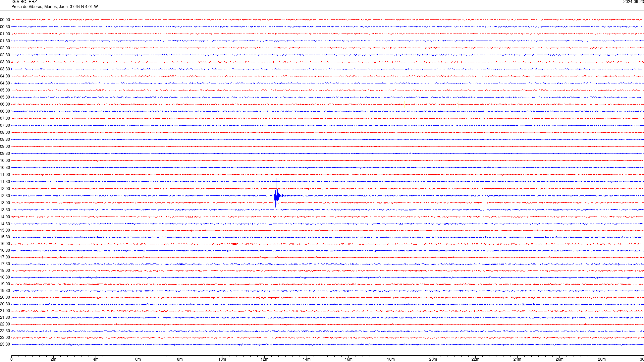Screen dimensions: 644x362
Task: Select the 01:00 trace row label
Action: pyautogui.click(x=5, y=34)
